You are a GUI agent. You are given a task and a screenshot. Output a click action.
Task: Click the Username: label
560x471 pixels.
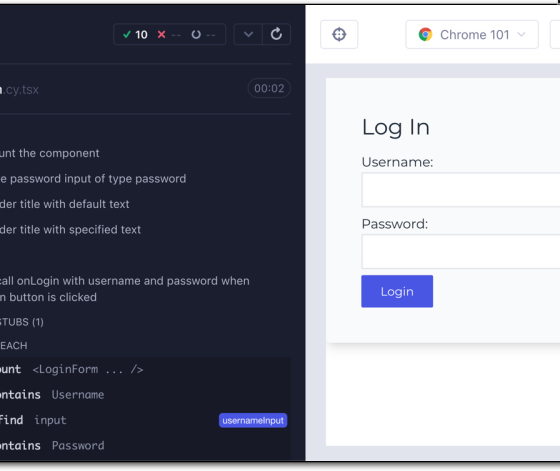[x=397, y=162]
